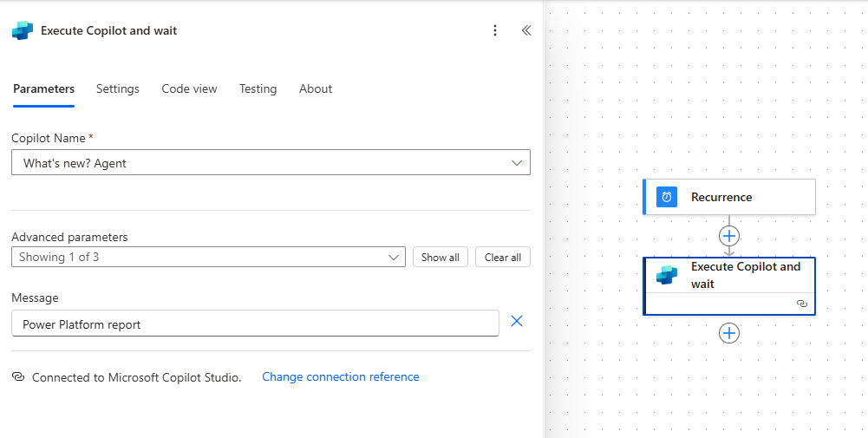Viewport: 868px width, 438px height.
Task: Click the Advanced parameters label
Action: [x=69, y=237]
